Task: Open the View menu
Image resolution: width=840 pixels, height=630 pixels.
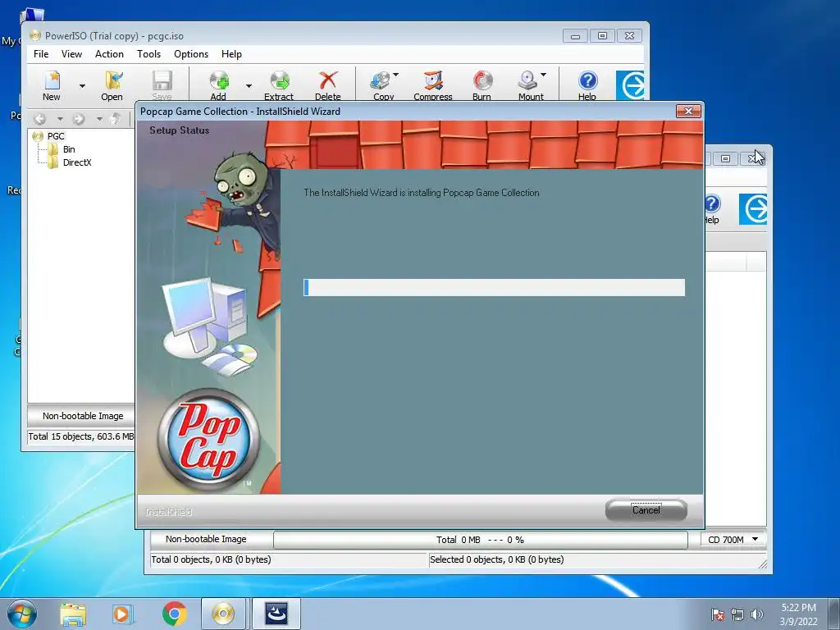Action: pos(71,54)
